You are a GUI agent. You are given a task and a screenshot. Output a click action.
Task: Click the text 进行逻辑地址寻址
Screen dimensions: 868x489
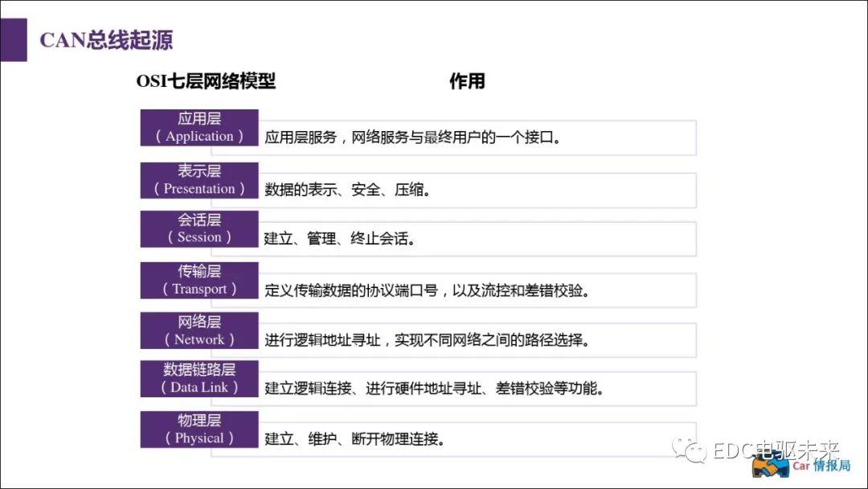(322, 340)
